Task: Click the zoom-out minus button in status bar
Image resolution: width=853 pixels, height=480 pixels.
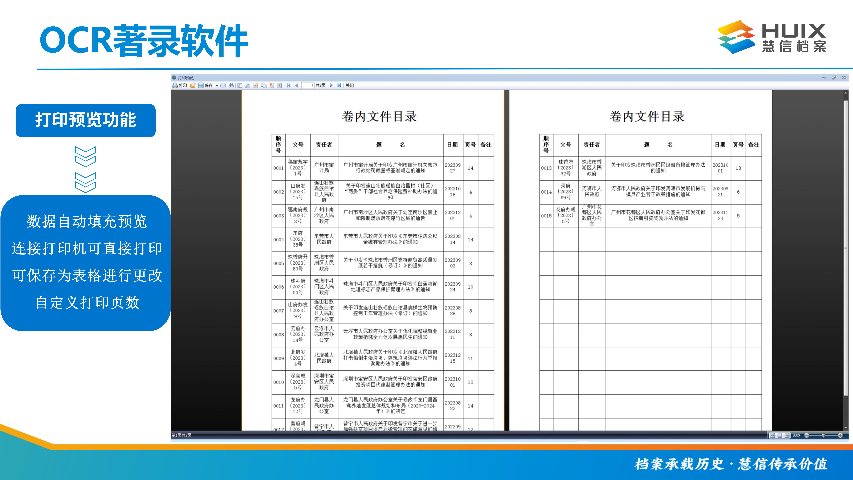Action: (x=807, y=435)
